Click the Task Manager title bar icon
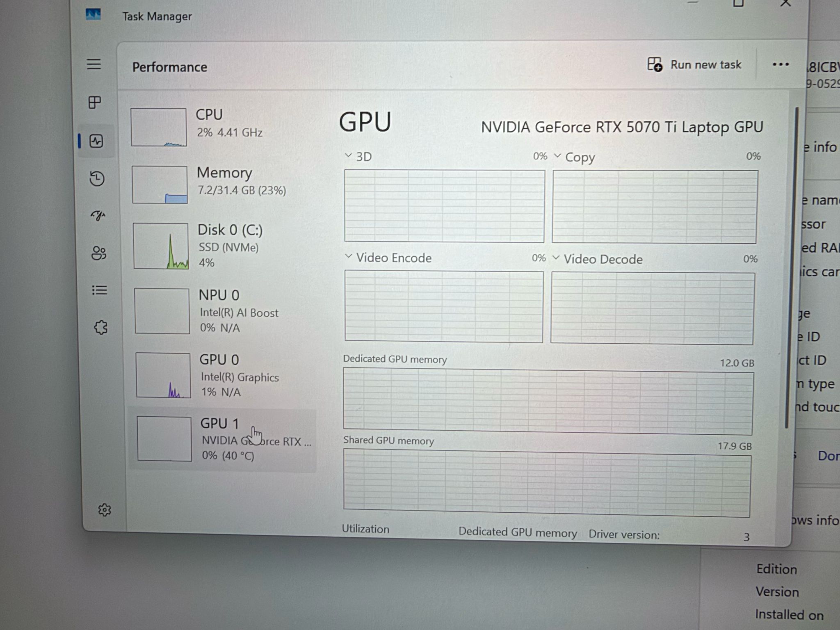840x630 pixels. (93, 15)
